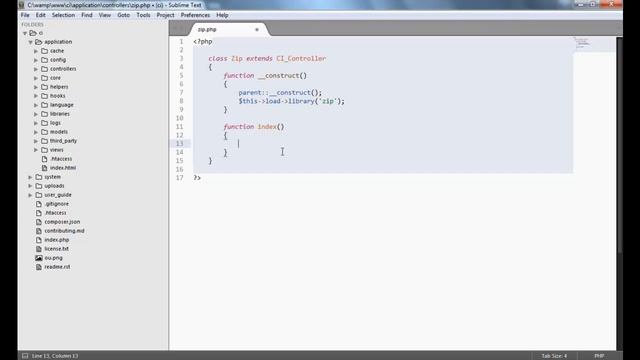Change the PHP syntax selector
Screen dimensions: 640x360
coord(599,356)
